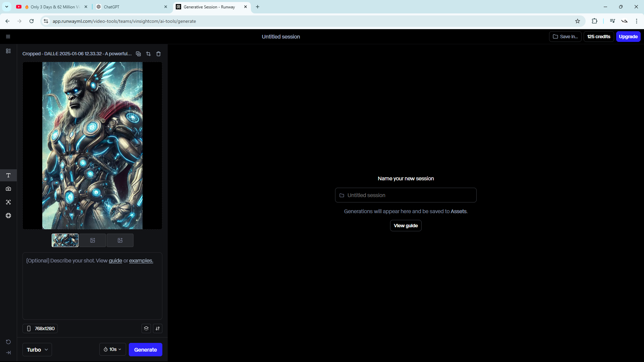Open the examples link in prompt box

click(x=141, y=261)
